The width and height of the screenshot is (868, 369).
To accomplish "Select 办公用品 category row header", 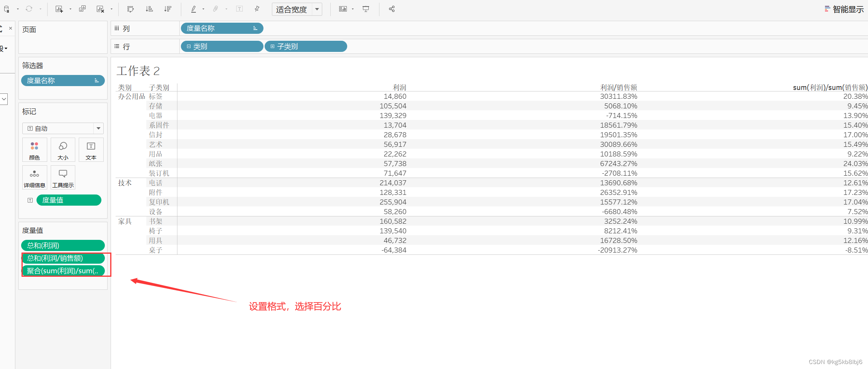I will pyautogui.click(x=131, y=96).
